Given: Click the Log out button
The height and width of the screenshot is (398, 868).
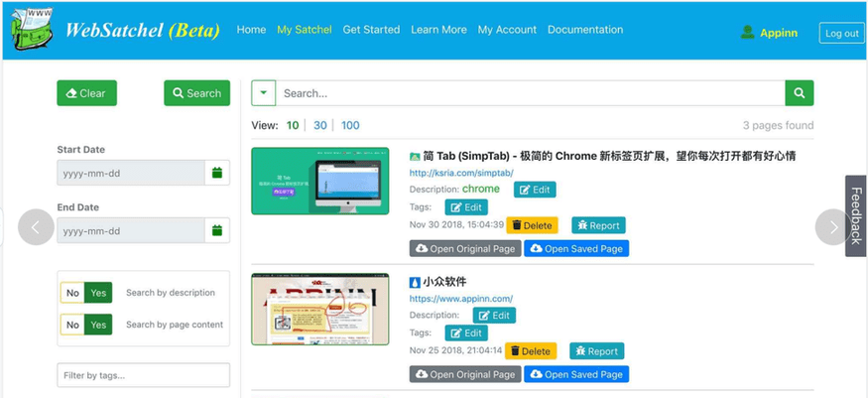Looking at the screenshot, I should click(841, 33).
